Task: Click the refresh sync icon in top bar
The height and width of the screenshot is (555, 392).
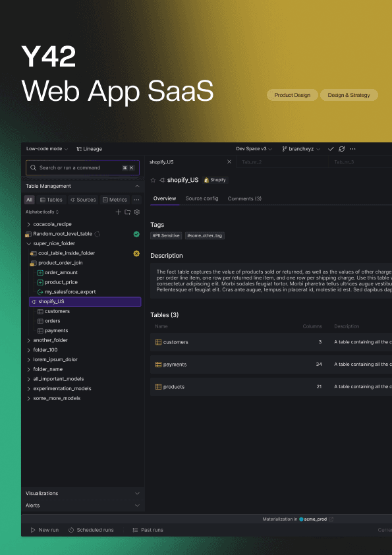Action: [341, 149]
